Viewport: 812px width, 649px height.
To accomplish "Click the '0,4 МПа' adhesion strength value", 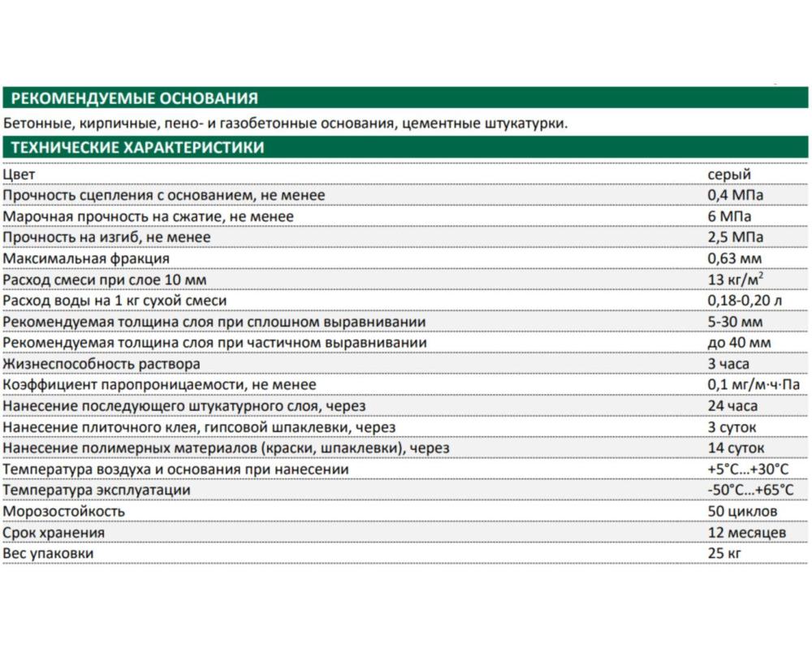I will (736, 196).
